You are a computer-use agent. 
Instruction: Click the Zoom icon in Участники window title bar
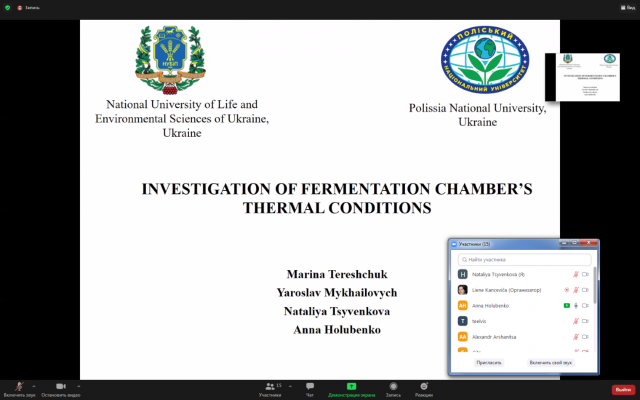coord(454,244)
